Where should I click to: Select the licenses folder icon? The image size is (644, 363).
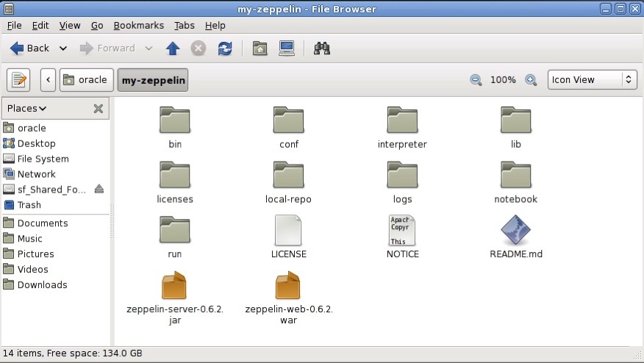click(x=174, y=175)
